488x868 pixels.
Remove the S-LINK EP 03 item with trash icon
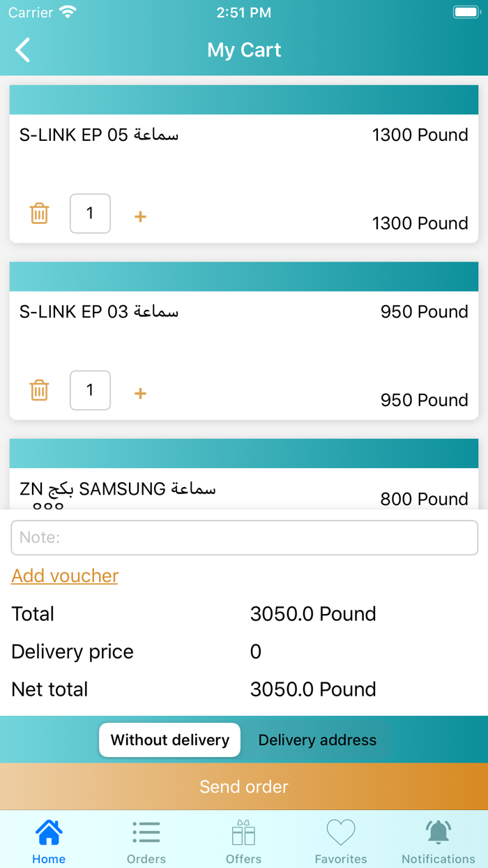click(x=40, y=390)
